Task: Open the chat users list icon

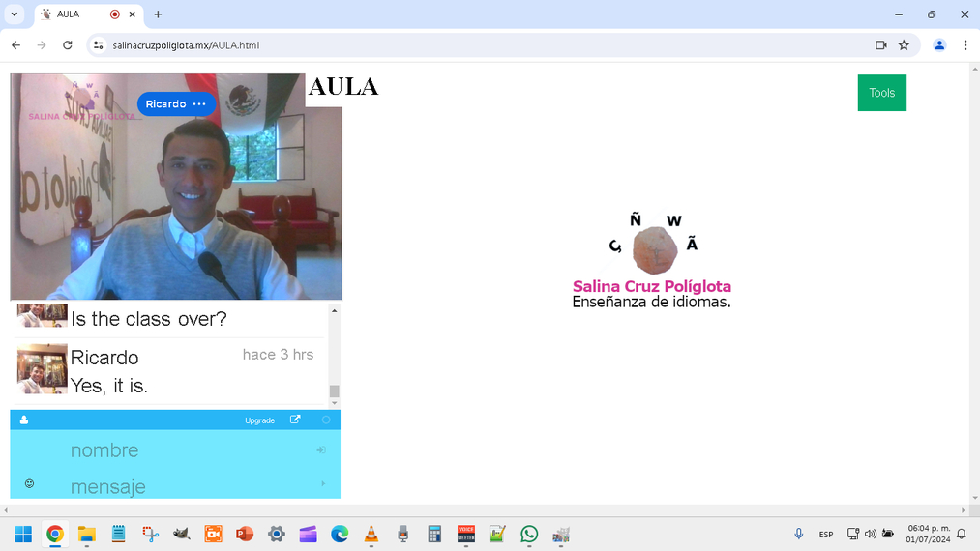Action: (24, 420)
